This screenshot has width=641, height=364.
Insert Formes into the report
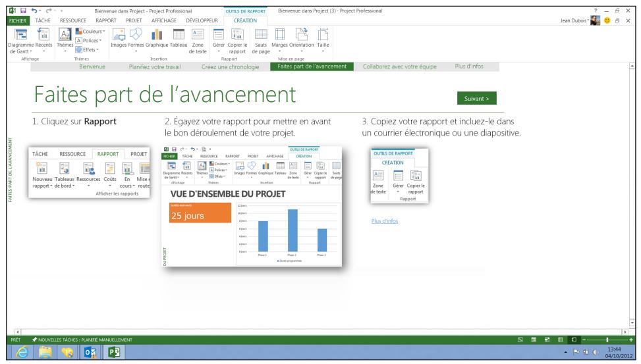tap(136, 40)
